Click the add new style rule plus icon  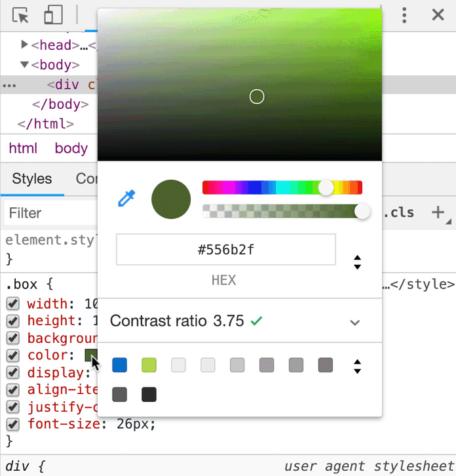[438, 212]
